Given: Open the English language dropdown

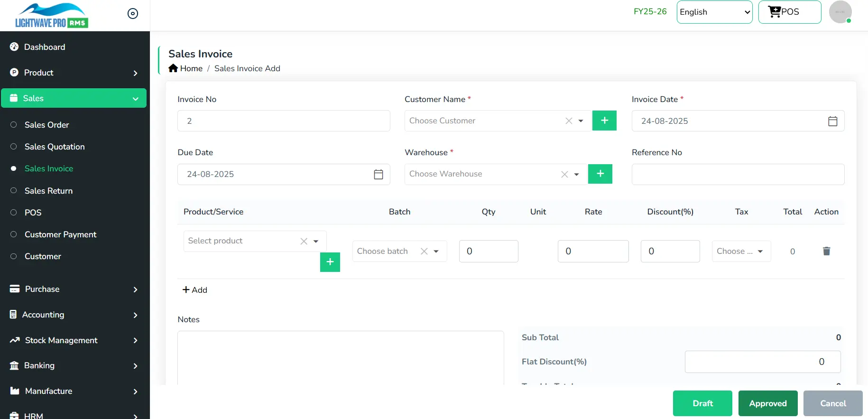Looking at the screenshot, I should (x=714, y=12).
